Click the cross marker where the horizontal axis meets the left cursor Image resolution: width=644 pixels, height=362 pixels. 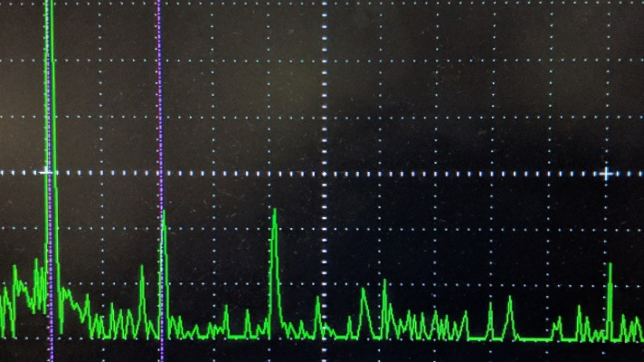point(47,171)
